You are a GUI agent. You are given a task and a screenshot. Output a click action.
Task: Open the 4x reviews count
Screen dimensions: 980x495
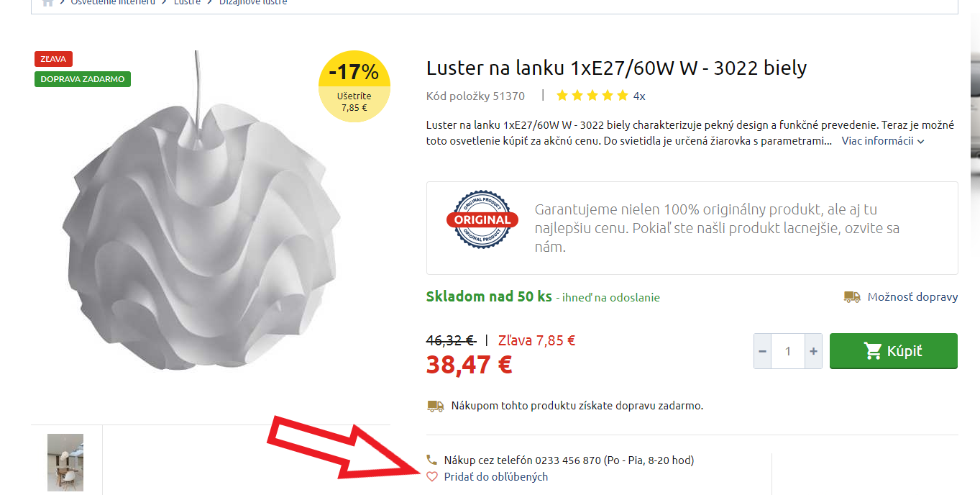[639, 96]
